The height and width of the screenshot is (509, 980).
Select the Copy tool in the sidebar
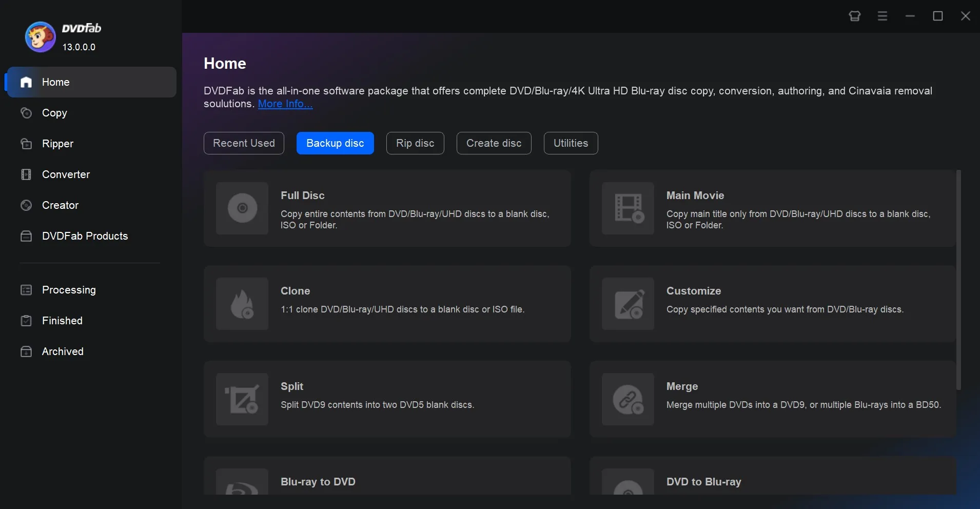pyautogui.click(x=54, y=113)
